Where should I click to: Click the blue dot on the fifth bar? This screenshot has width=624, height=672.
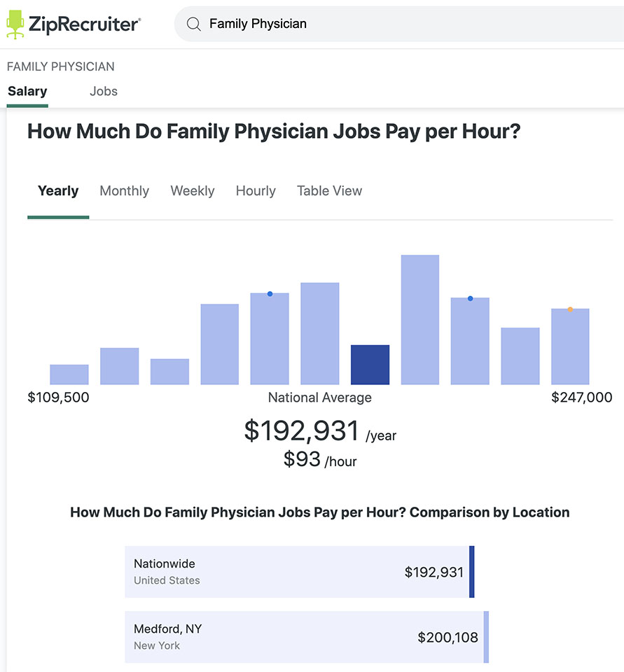pos(270,294)
